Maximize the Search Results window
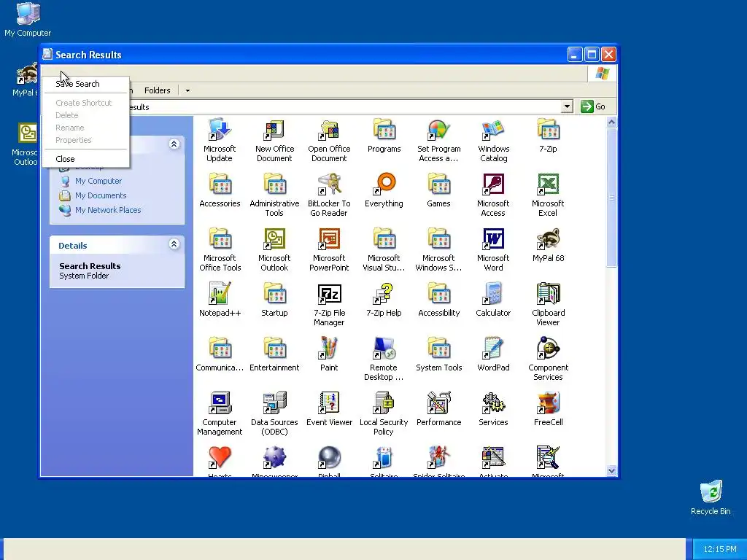 click(592, 55)
